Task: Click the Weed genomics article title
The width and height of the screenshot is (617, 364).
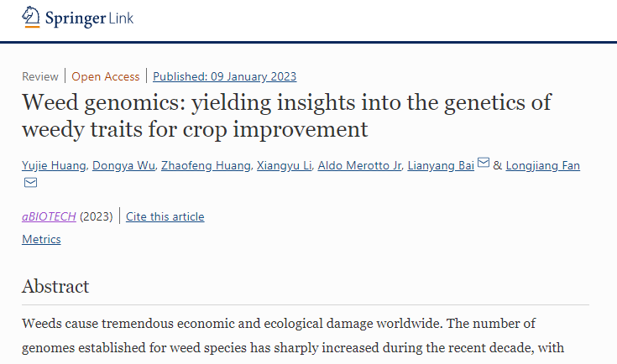Action: (x=285, y=117)
